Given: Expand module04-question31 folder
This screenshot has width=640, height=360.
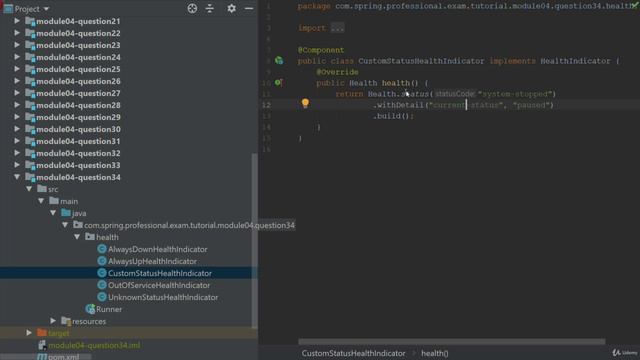Looking at the screenshot, I should pyautogui.click(x=17, y=141).
